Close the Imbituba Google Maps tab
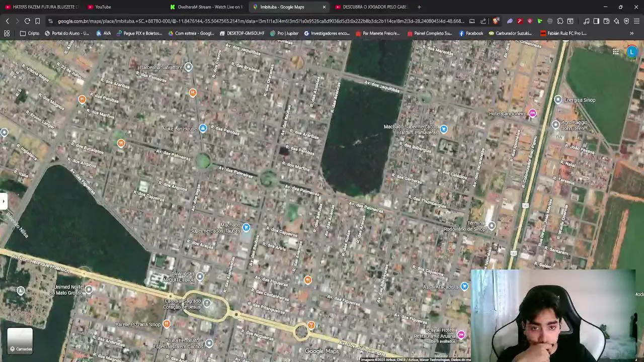 click(x=324, y=7)
